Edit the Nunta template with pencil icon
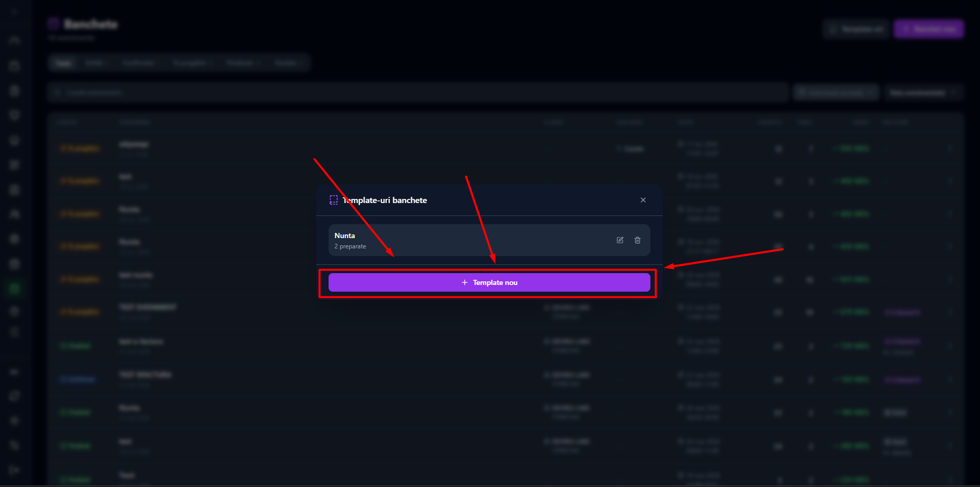 click(620, 240)
